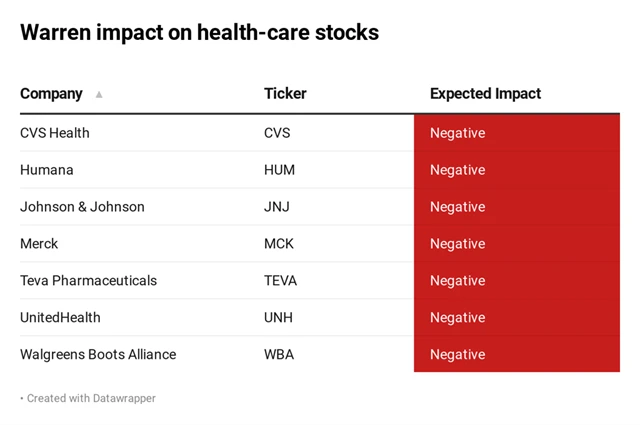The width and height of the screenshot is (640, 425).
Task: Click UnitedHealth in the table
Action: tap(60, 318)
